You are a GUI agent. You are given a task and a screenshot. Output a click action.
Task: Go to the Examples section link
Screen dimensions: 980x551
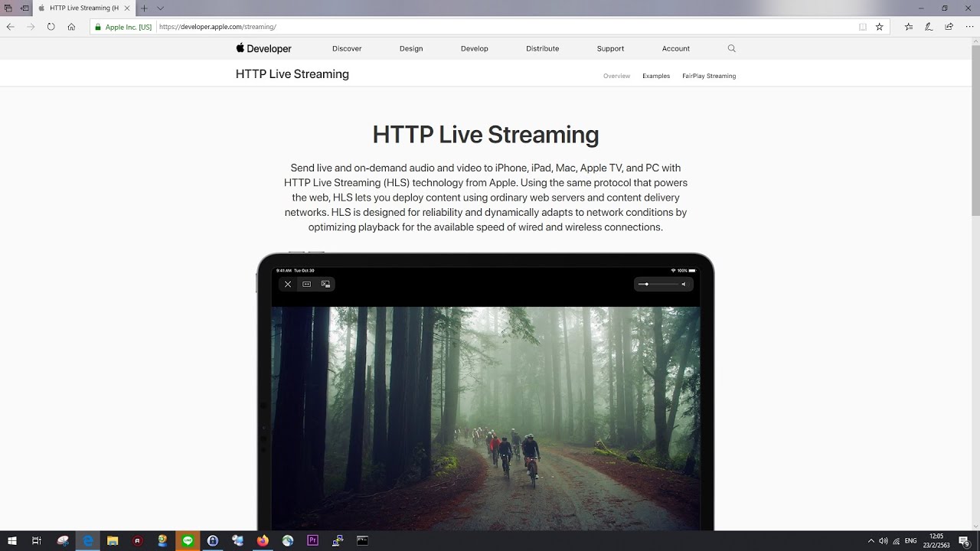coord(656,76)
